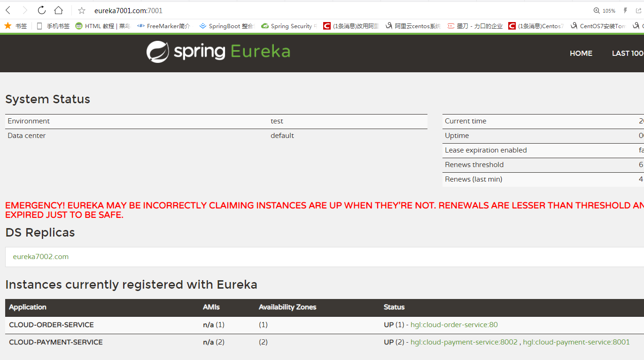Click the Data center row label

pyautogui.click(x=27, y=136)
